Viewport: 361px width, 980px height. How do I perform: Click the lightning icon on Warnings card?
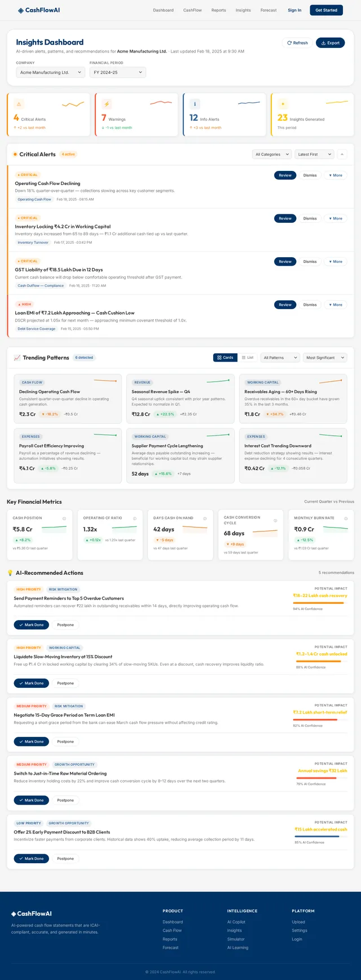click(107, 104)
